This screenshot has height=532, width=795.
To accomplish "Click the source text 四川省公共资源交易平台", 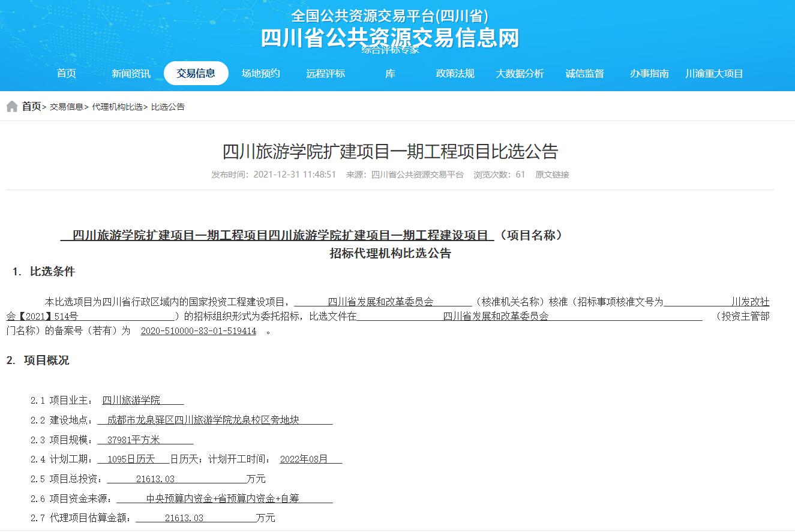I will click(x=418, y=175).
